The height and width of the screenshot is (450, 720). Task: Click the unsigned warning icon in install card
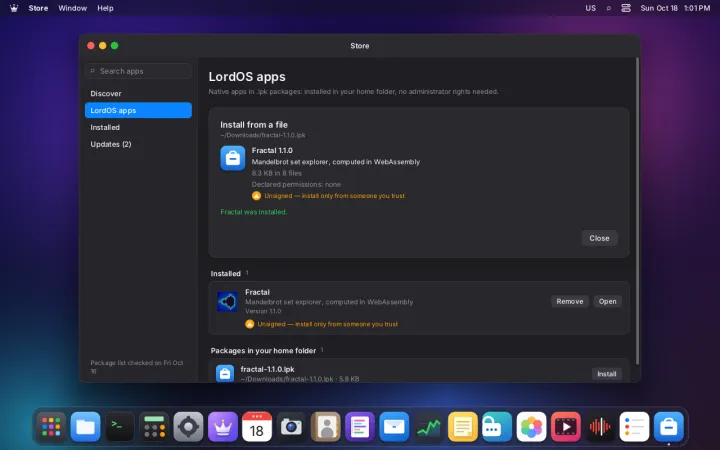(256, 196)
